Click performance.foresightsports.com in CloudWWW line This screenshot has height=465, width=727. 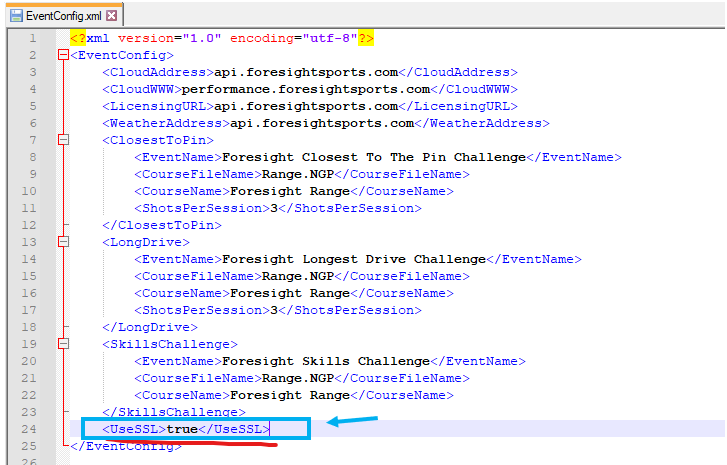pos(306,89)
